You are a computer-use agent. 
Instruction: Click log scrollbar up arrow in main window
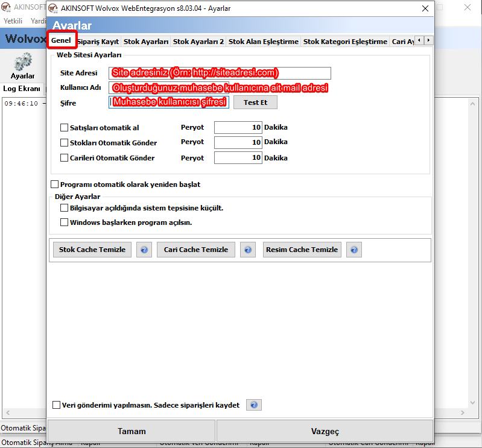(472, 104)
